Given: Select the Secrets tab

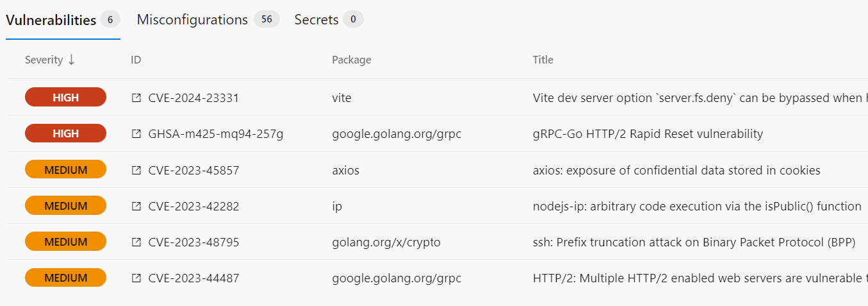Looking at the screenshot, I should pos(316,20).
